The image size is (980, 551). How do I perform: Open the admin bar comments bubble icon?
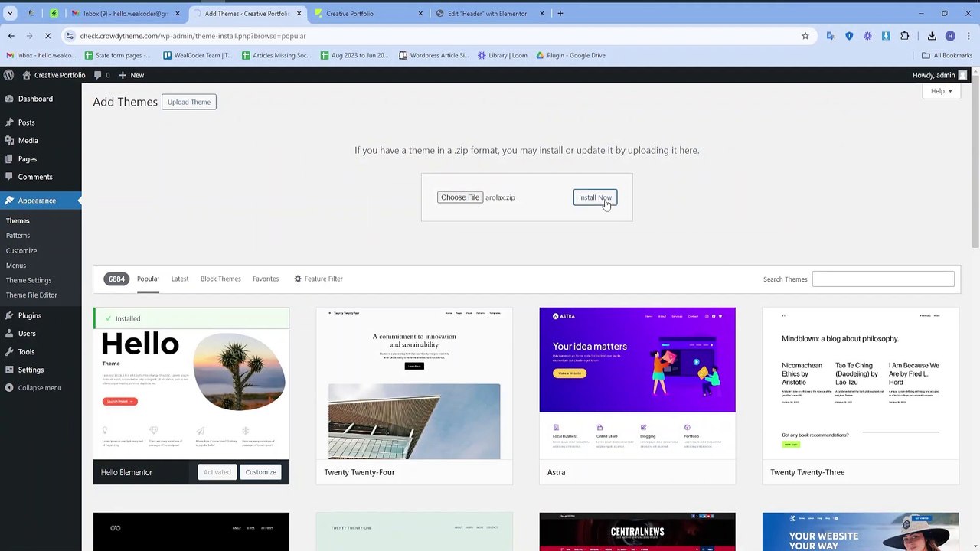pyautogui.click(x=98, y=75)
